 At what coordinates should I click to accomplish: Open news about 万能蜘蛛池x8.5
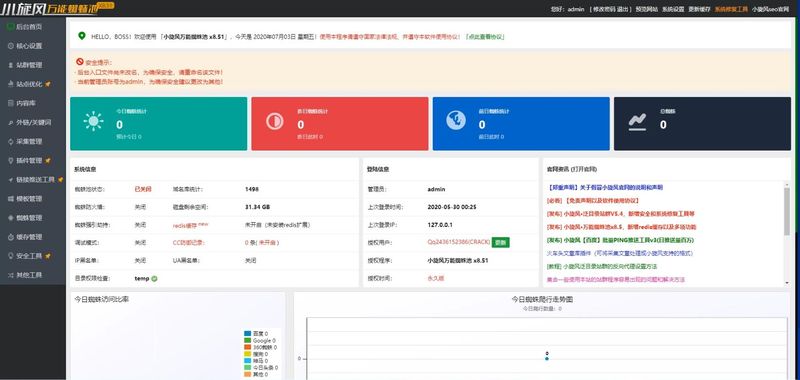[x=621, y=227]
